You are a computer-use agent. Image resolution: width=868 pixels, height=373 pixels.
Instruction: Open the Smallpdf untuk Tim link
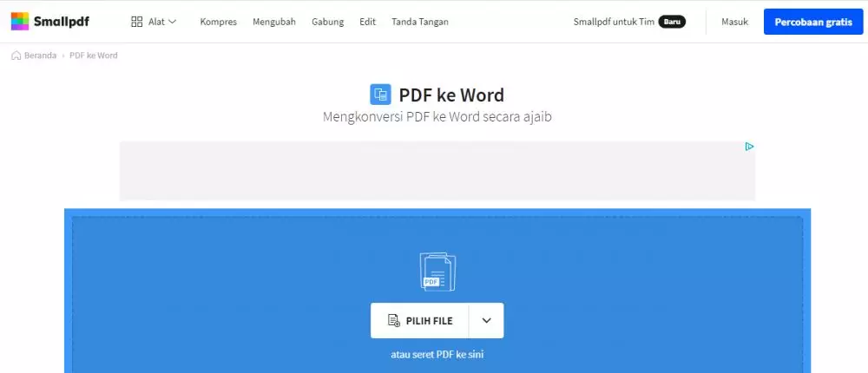614,22
